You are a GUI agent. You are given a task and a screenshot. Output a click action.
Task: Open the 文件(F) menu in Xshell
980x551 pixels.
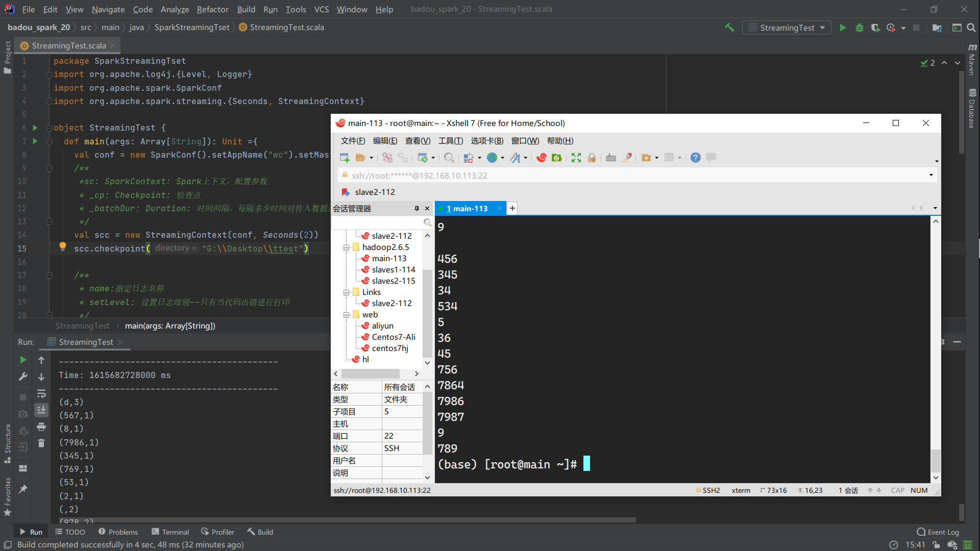click(x=353, y=141)
